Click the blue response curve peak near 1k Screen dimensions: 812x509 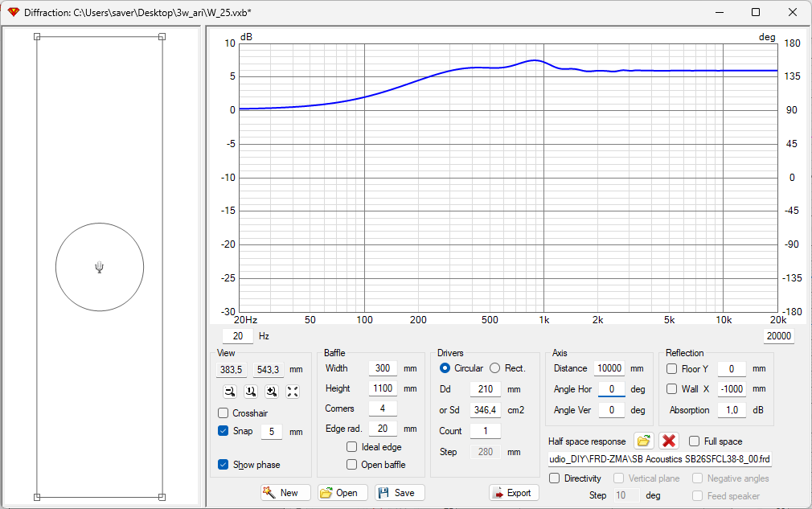point(535,60)
